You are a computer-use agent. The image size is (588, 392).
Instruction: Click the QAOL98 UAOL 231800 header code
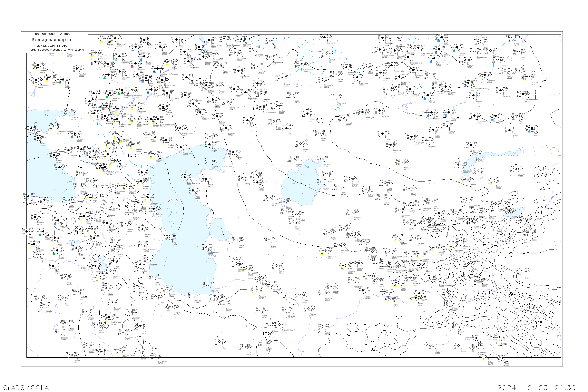pyautogui.click(x=53, y=34)
